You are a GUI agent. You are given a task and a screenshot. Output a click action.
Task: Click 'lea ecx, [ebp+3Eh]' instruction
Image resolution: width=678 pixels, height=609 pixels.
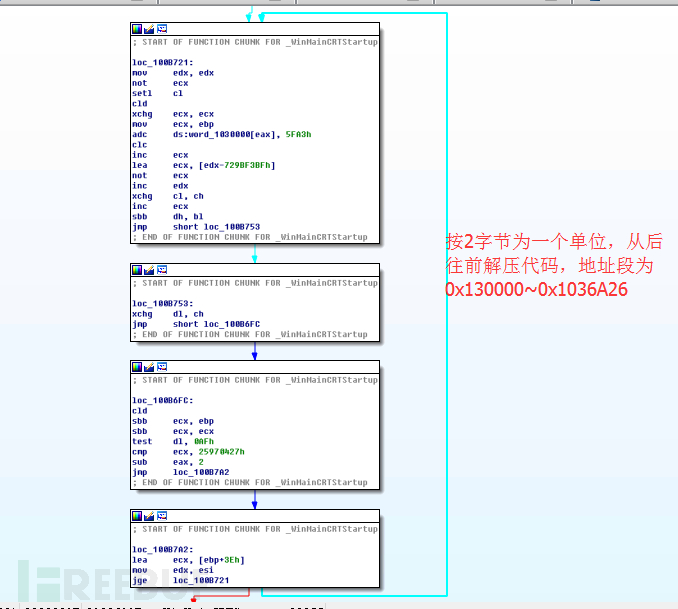coord(189,560)
